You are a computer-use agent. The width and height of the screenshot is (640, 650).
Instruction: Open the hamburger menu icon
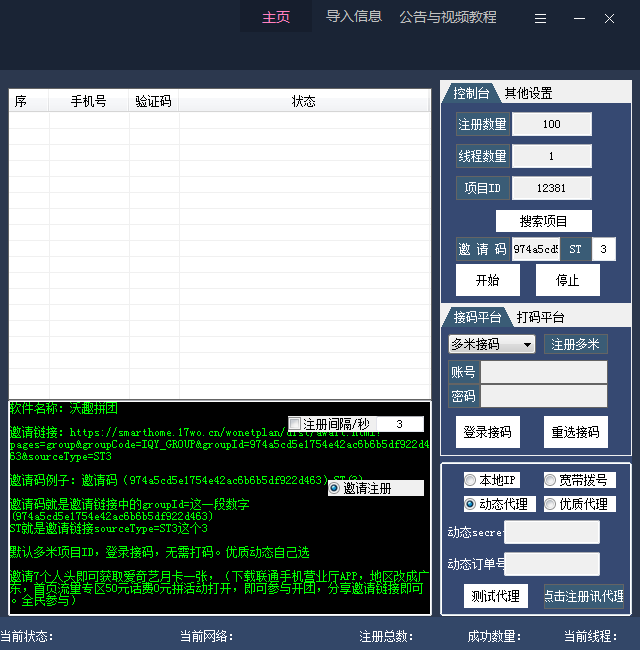point(540,18)
